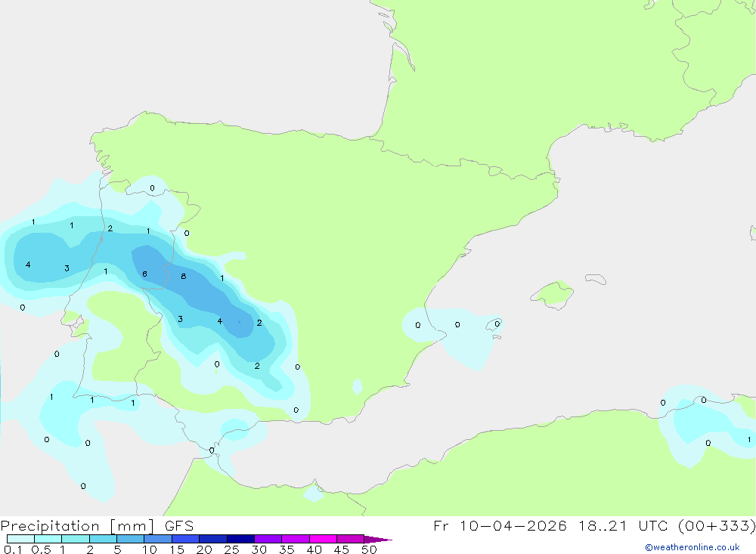Click the 'Precipitation [mm] GFS' title text
The height and width of the screenshot is (554, 756).
(x=97, y=526)
